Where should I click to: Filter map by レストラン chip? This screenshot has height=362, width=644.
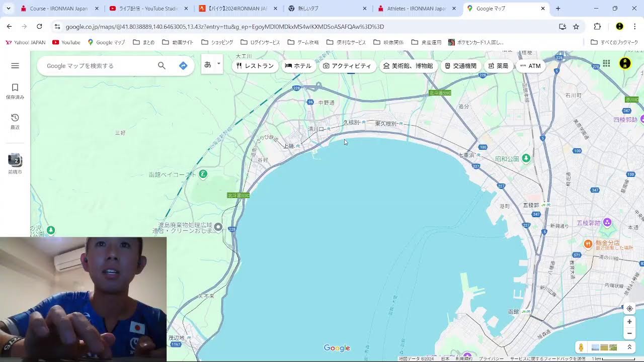255,66
